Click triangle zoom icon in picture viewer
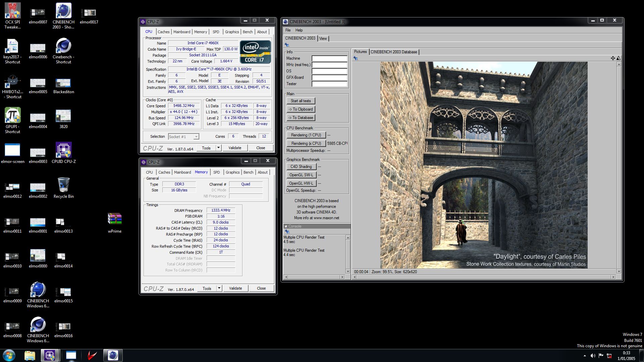 pyautogui.click(x=619, y=58)
